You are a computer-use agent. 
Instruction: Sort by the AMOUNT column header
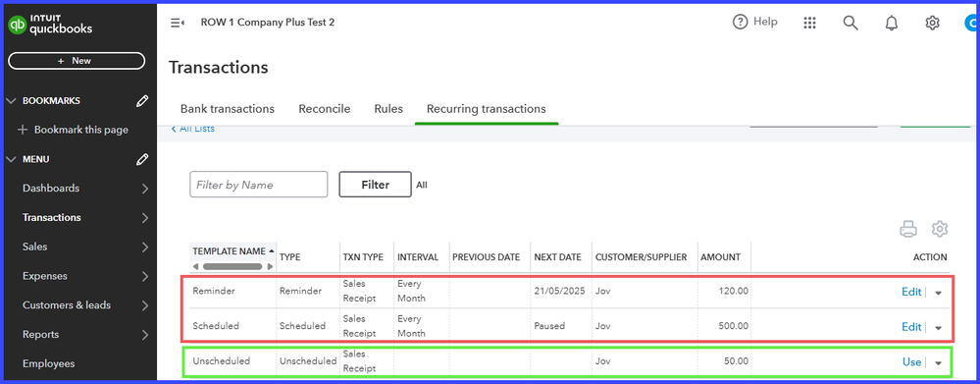(720, 257)
